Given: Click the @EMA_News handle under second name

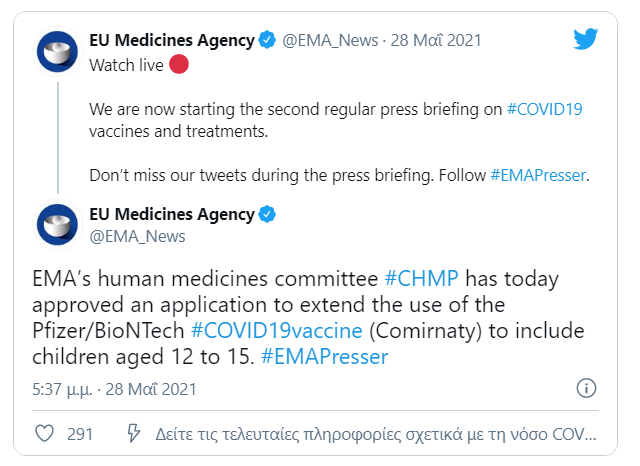Looking at the screenshot, I should [x=138, y=237].
